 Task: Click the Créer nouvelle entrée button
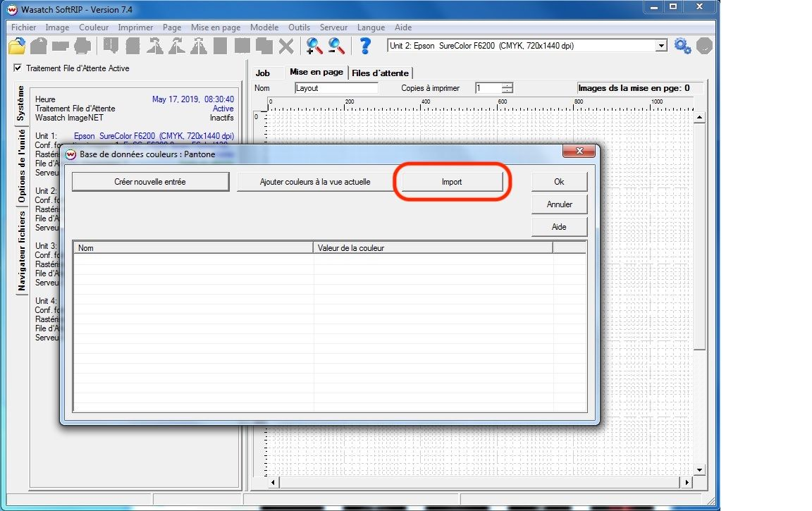click(x=150, y=182)
